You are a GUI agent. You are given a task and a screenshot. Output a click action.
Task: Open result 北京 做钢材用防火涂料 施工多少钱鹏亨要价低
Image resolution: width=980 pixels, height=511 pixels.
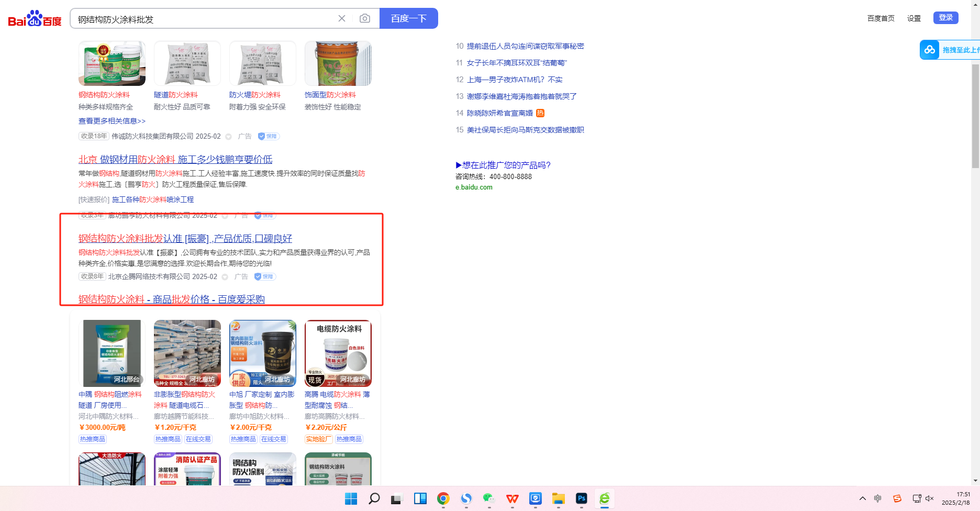(x=175, y=159)
